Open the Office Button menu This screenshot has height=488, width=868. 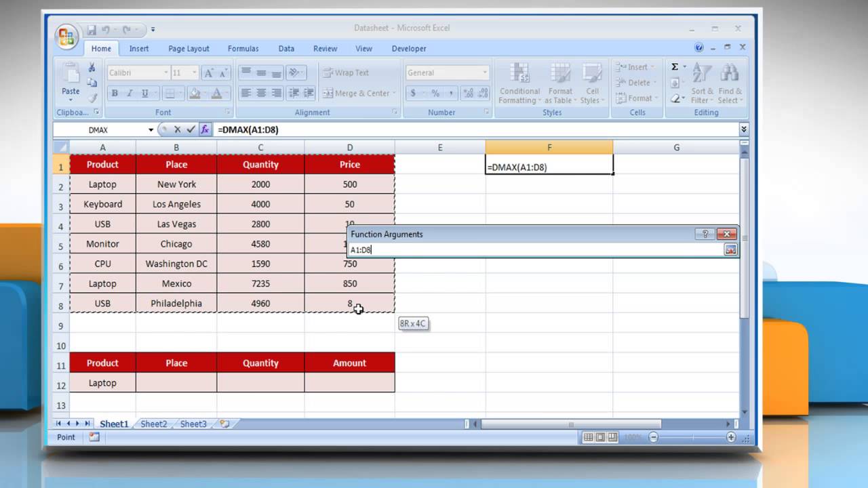pos(67,36)
